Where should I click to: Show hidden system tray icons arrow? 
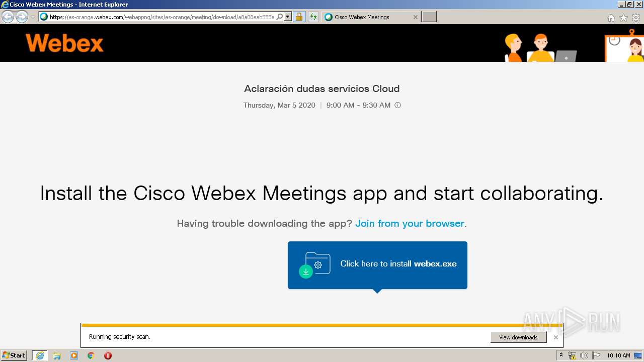click(561, 355)
